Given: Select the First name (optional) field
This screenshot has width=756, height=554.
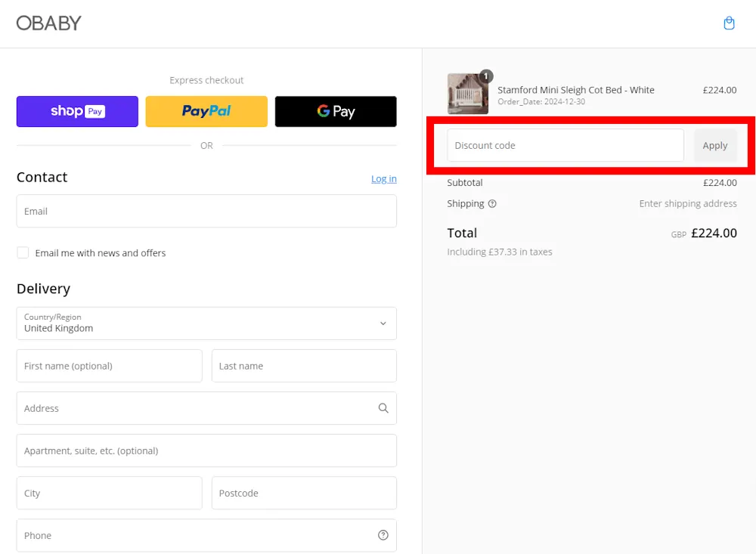Looking at the screenshot, I should [110, 366].
